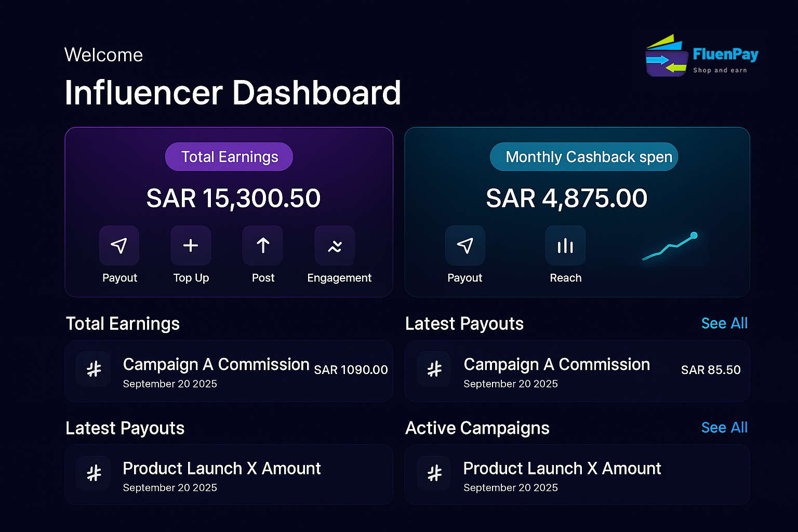Click the Welcome heading
The height and width of the screenshot is (532, 798).
103,55
